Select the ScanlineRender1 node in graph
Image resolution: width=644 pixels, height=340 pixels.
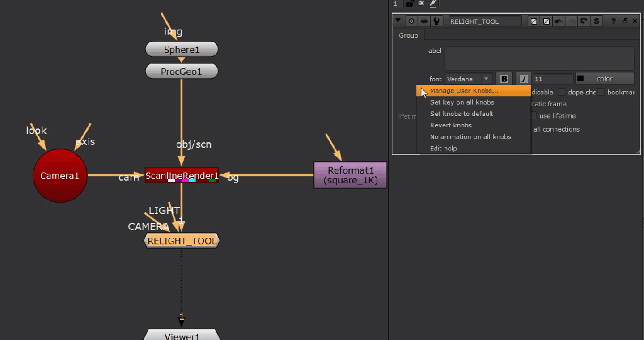[x=181, y=176]
